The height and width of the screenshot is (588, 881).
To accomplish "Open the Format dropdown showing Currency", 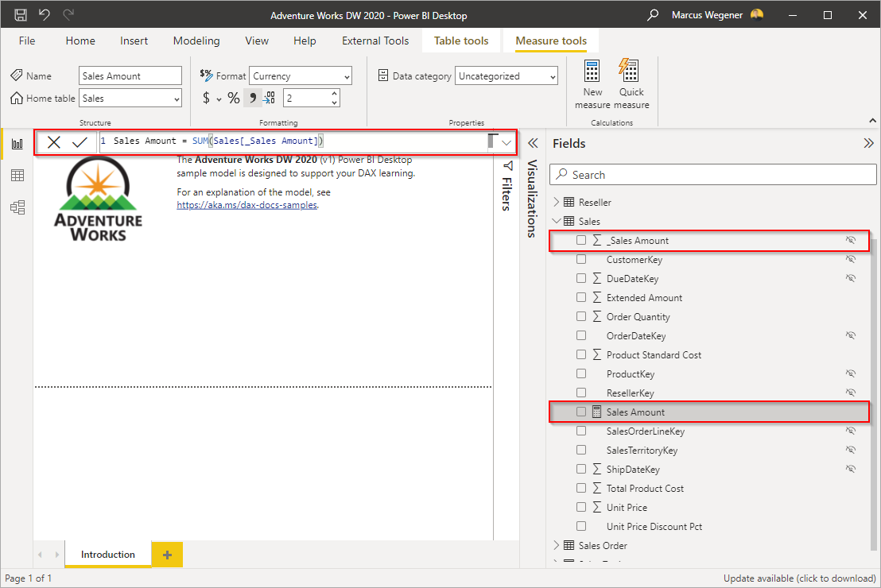I will (x=301, y=75).
